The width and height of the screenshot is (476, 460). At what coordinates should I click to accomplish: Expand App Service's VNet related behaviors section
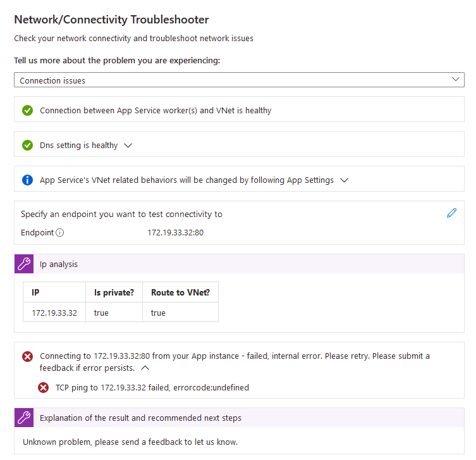tap(344, 180)
